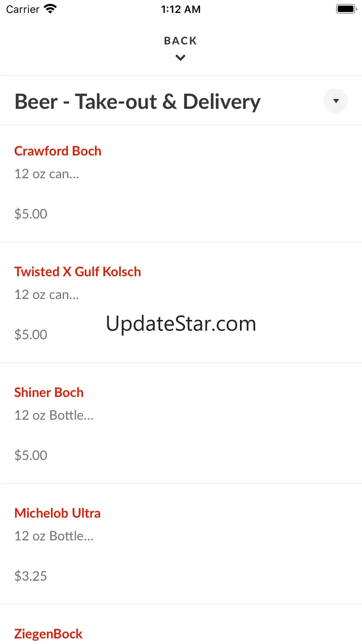Tap the Crawford Boch $5.00 price

[31, 214]
